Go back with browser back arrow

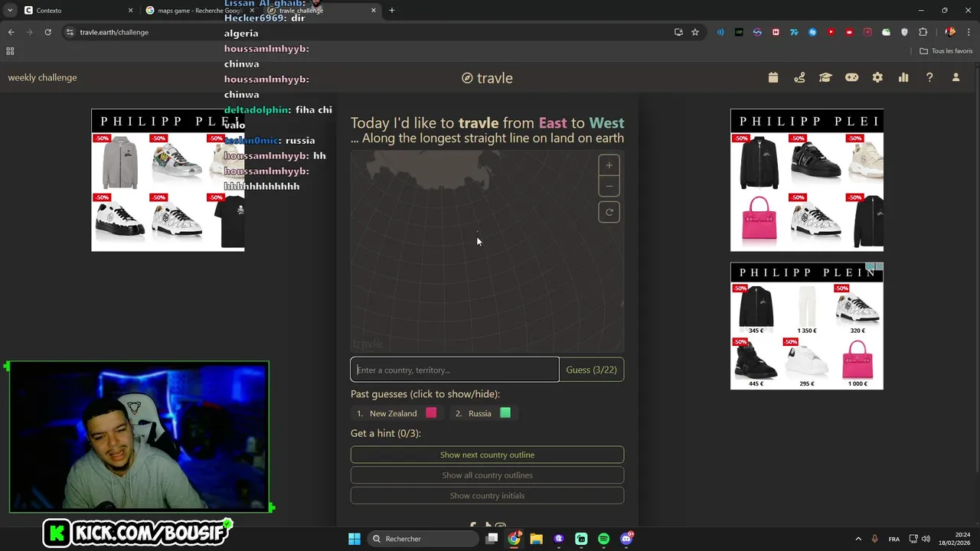tap(11, 32)
